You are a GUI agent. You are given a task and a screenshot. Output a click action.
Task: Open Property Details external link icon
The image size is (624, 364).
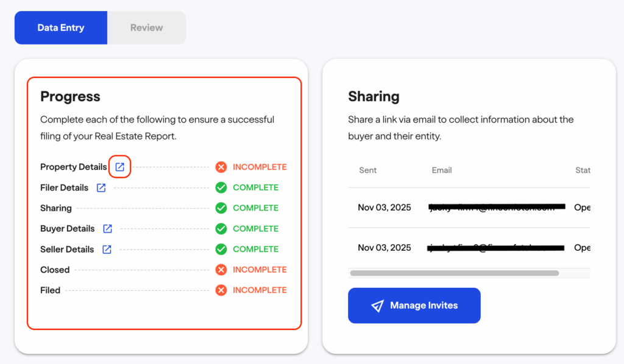(120, 167)
